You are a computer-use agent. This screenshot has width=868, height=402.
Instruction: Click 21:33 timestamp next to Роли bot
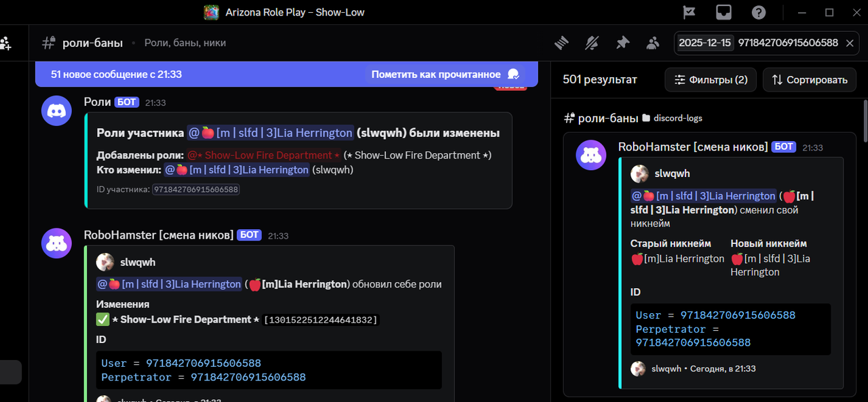coord(155,103)
